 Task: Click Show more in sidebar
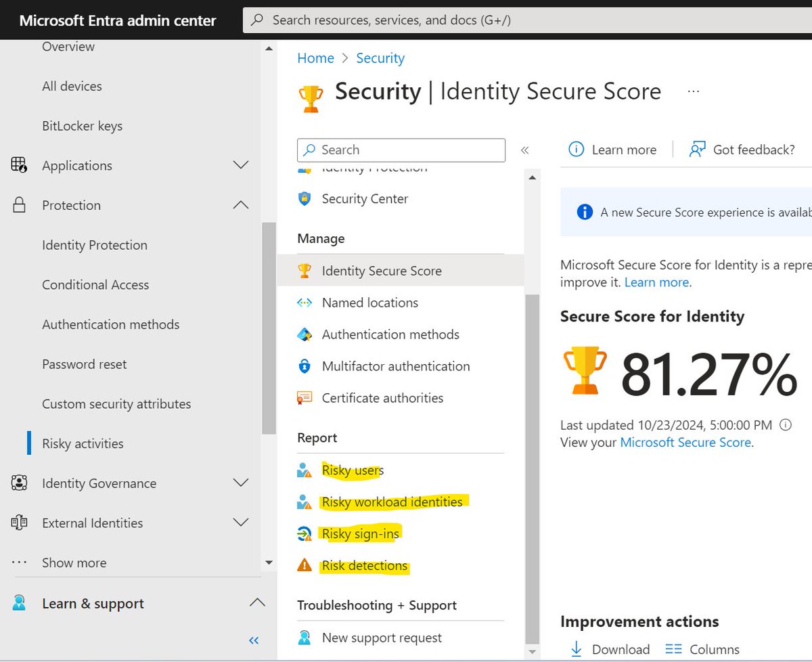click(x=74, y=562)
